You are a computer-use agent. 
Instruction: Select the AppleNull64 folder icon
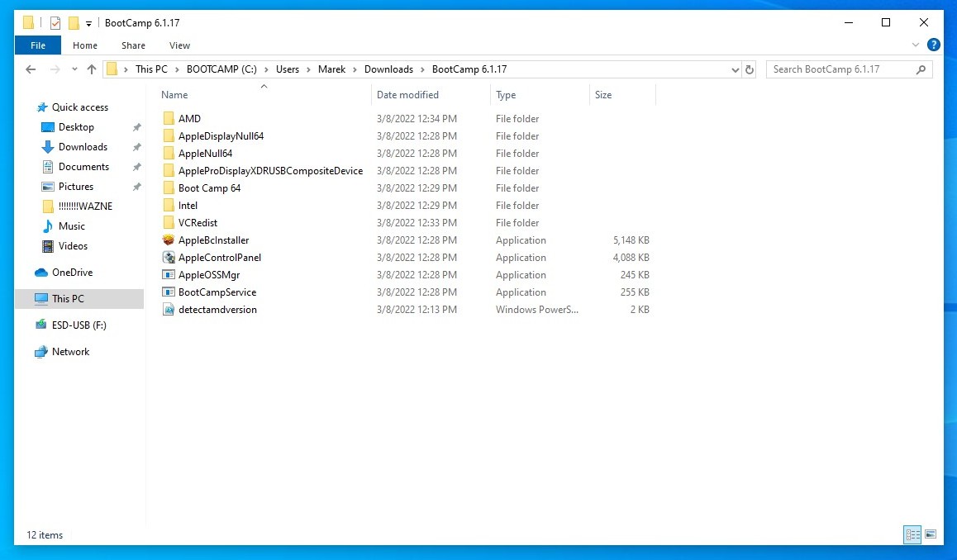pyautogui.click(x=169, y=153)
